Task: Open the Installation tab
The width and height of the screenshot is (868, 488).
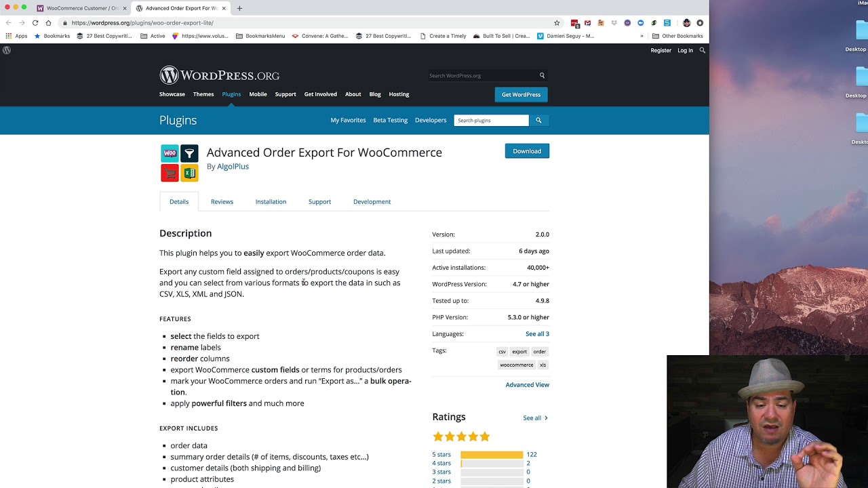Action: pyautogui.click(x=271, y=201)
